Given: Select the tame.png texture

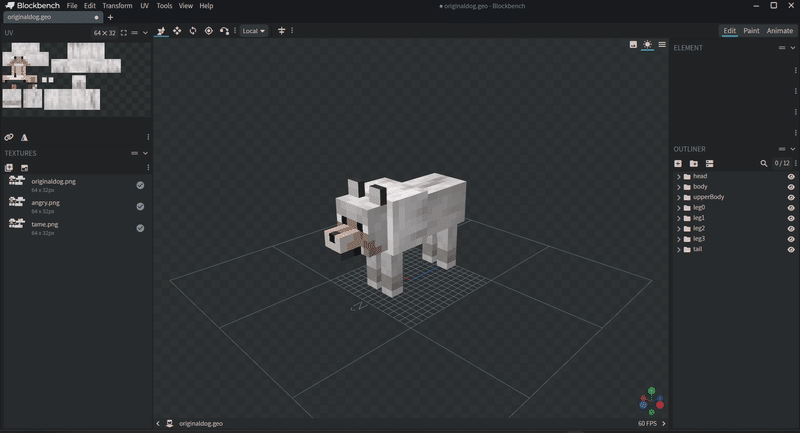Looking at the screenshot, I should pyautogui.click(x=77, y=228).
